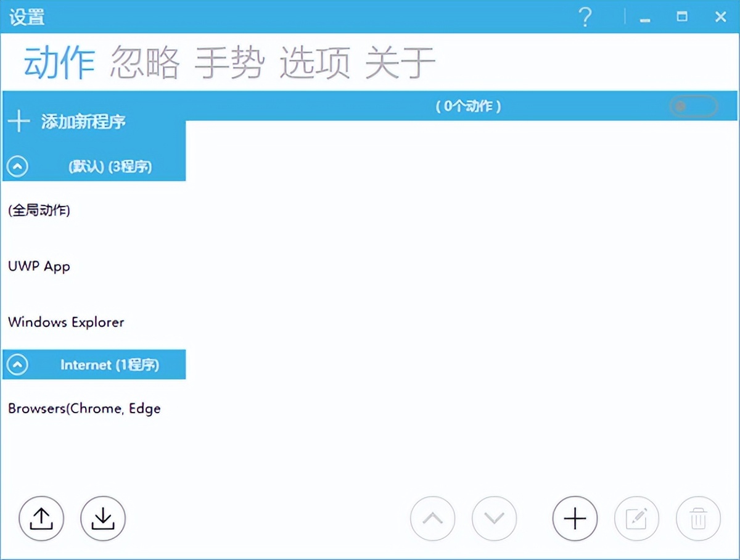The width and height of the screenshot is (740, 560).
Task: Click the edit action icon
Action: pos(636,519)
